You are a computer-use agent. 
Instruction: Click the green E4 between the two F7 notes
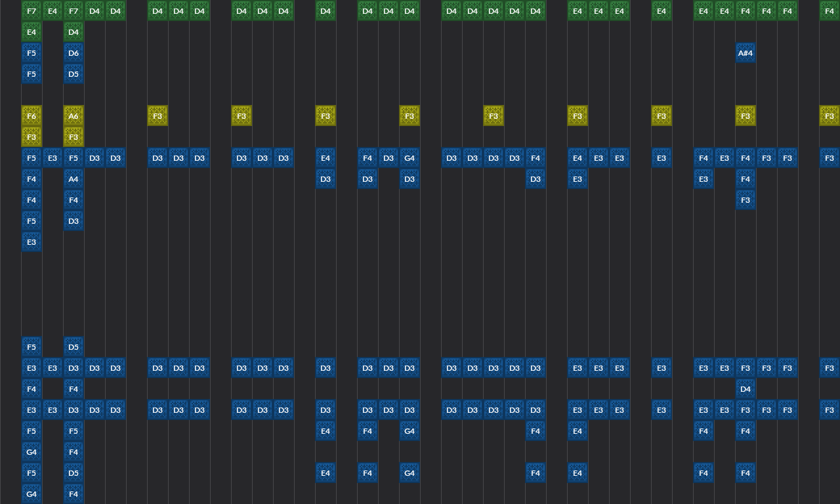coord(52,11)
